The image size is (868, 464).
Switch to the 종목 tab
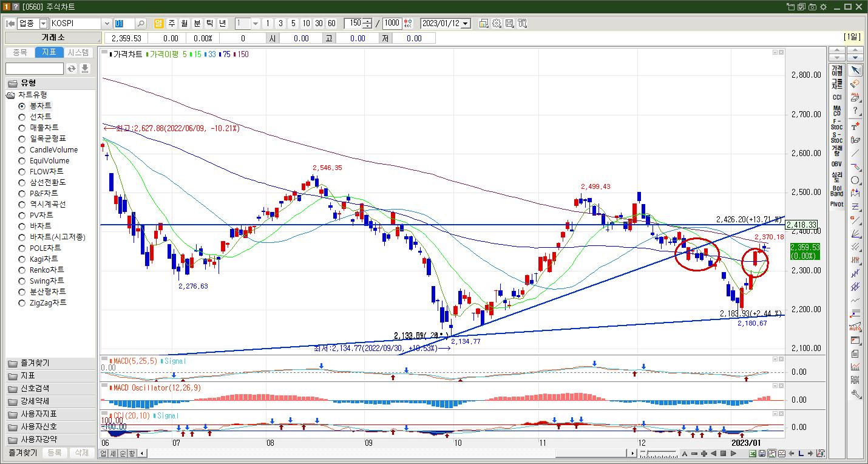[20, 52]
